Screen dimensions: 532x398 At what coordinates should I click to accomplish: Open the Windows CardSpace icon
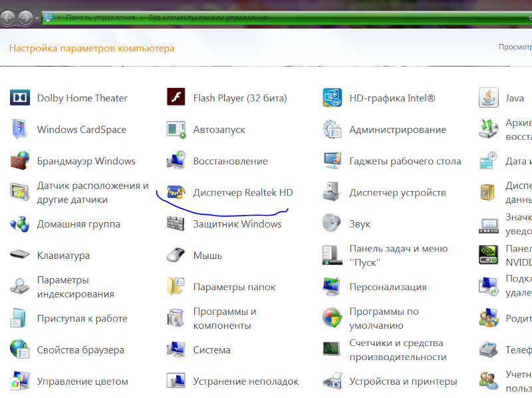[x=19, y=129]
